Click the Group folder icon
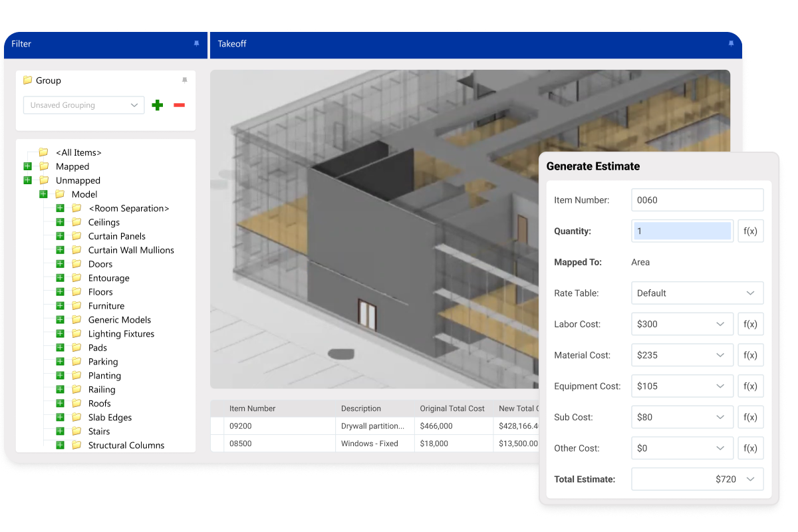The height and width of the screenshot is (532, 798). point(27,80)
